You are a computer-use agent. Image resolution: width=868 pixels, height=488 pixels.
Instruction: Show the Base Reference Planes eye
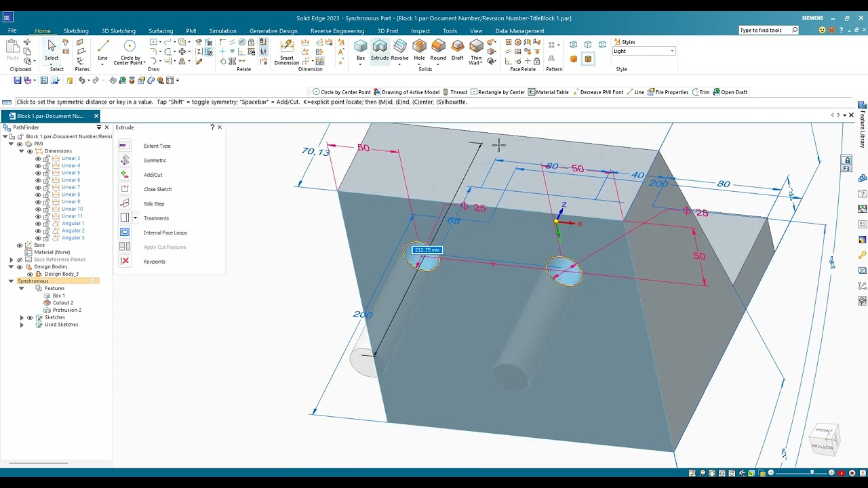[x=20, y=260]
